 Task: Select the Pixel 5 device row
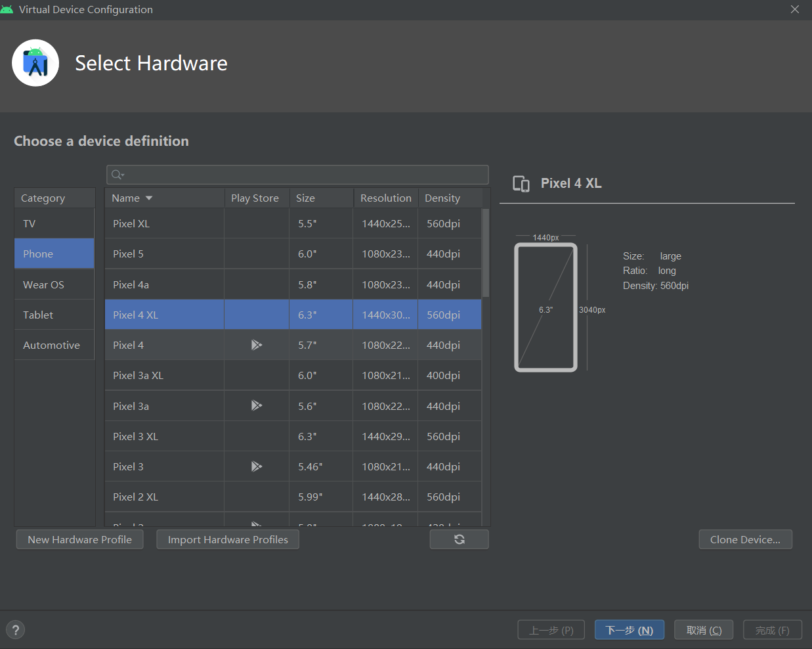pos(293,254)
